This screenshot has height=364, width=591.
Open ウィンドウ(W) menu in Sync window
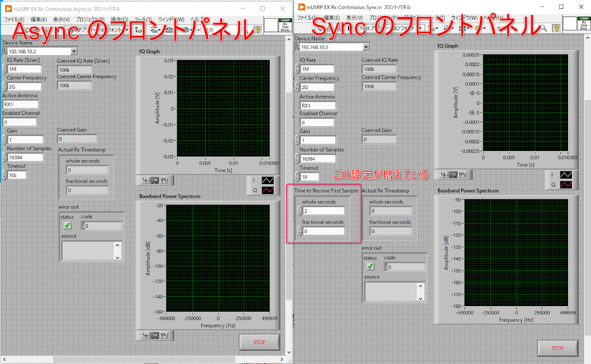click(464, 18)
